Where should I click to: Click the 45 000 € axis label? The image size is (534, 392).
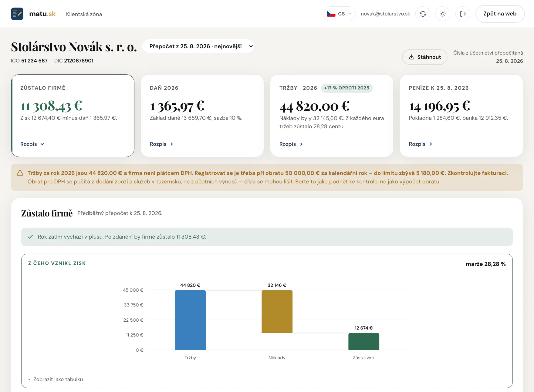133,290
